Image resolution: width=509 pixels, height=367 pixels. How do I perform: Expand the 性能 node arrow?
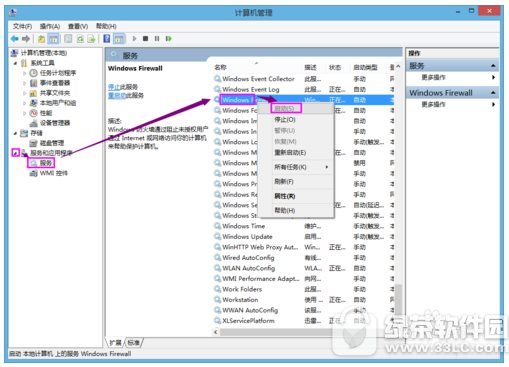point(25,113)
